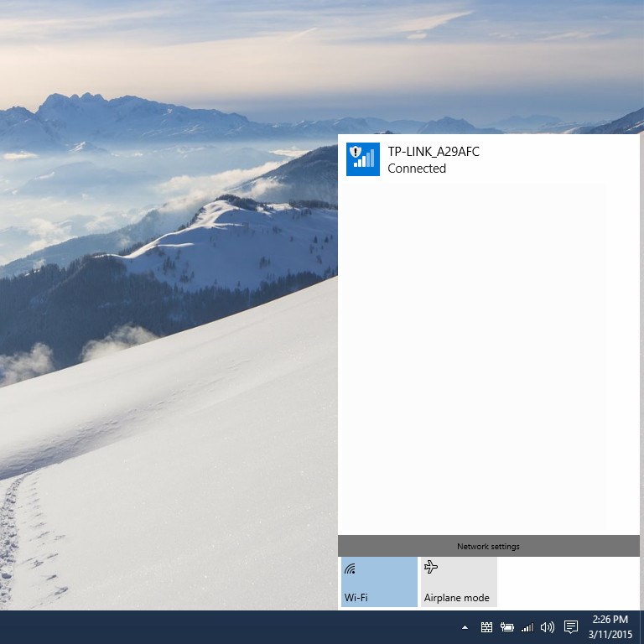Image resolution: width=644 pixels, height=644 pixels.
Task: Click the TP-LINK_A29AFC signal strength icon
Action: tap(362, 159)
